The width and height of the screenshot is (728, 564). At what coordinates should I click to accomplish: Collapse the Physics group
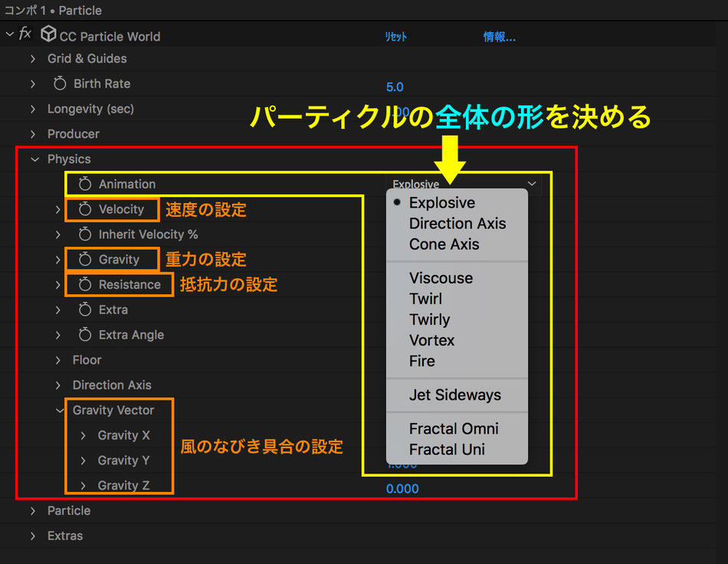click(34, 159)
